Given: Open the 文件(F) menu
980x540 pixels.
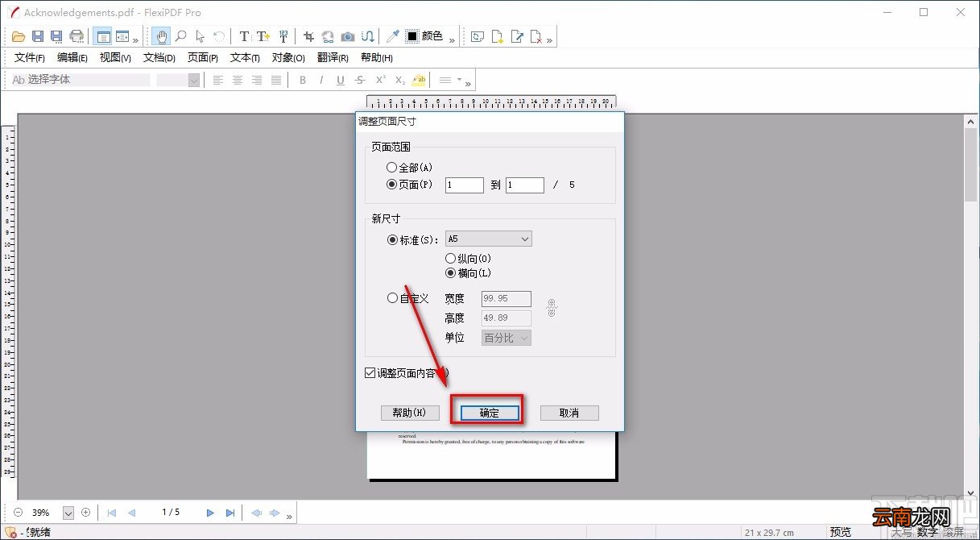Looking at the screenshot, I should tap(30, 58).
